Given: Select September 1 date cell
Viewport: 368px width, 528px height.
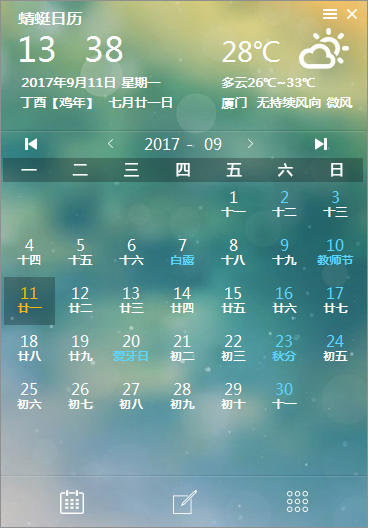Looking at the screenshot, I should pyautogui.click(x=234, y=204).
